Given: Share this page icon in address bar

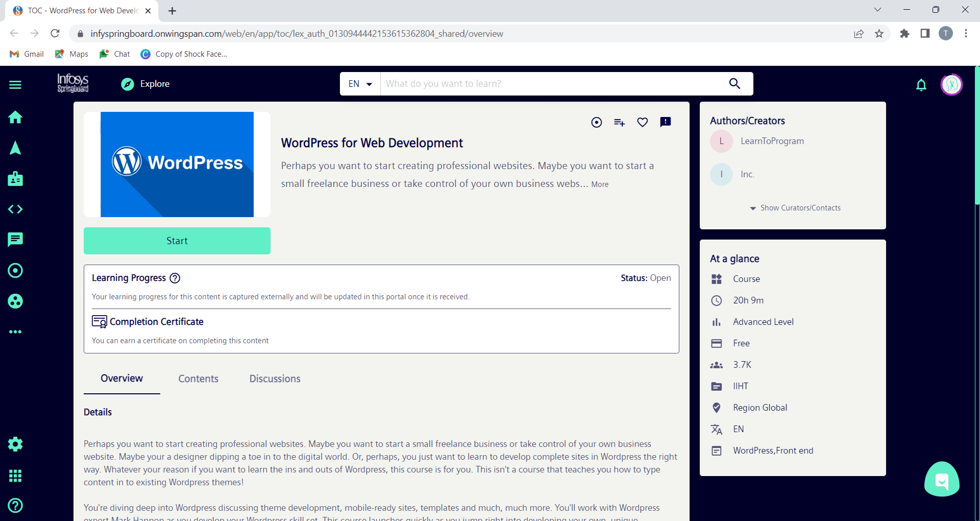Looking at the screenshot, I should (859, 34).
